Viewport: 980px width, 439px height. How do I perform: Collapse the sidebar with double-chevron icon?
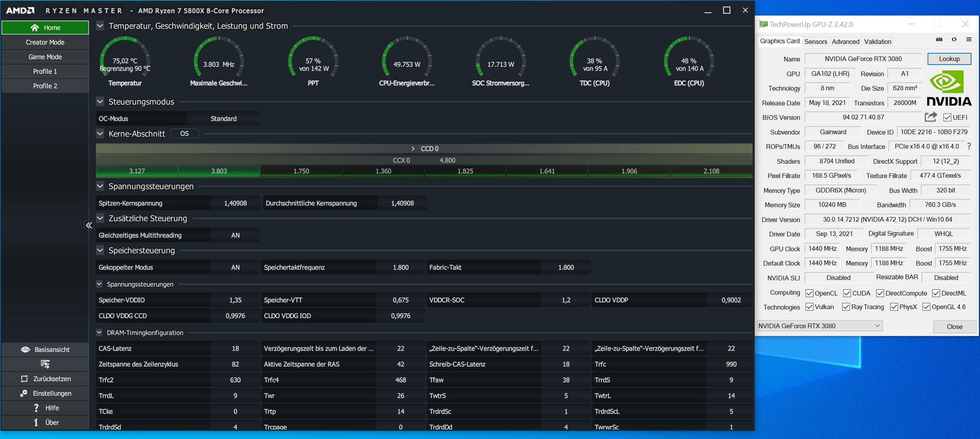coord(89,226)
